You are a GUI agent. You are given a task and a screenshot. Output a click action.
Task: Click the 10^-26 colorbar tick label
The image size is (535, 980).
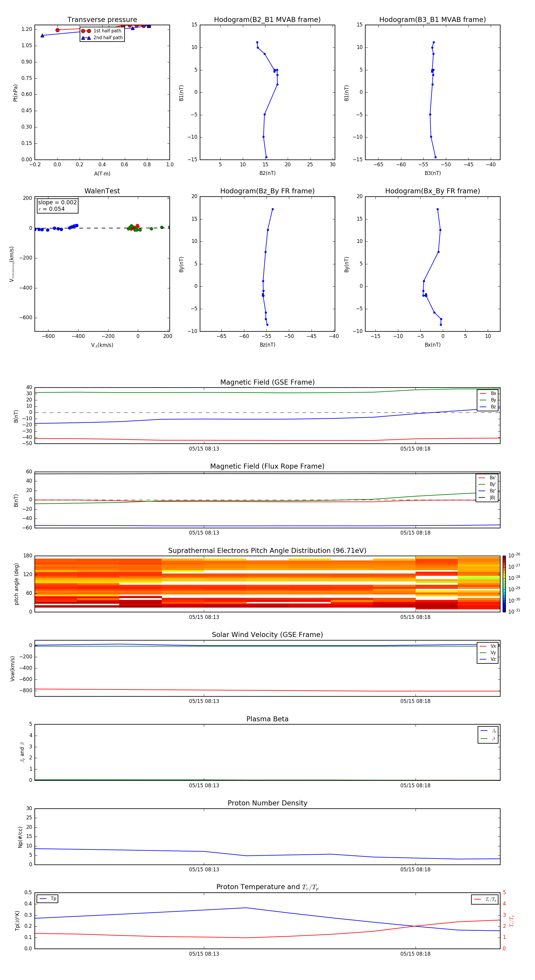tap(514, 555)
